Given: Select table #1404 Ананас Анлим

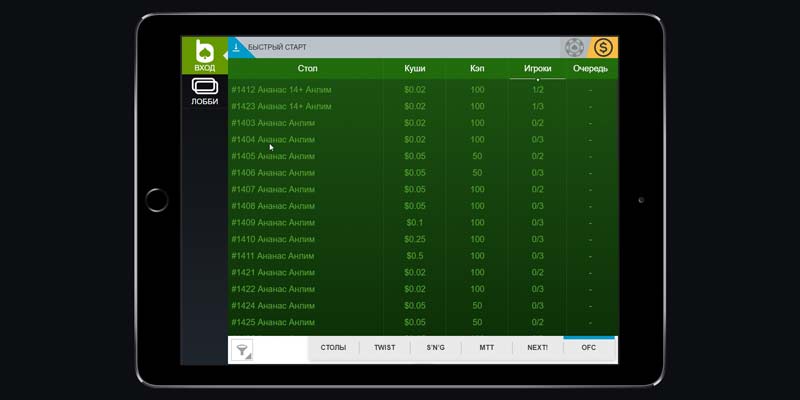Looking at the screenshot, I should point(423,139).
